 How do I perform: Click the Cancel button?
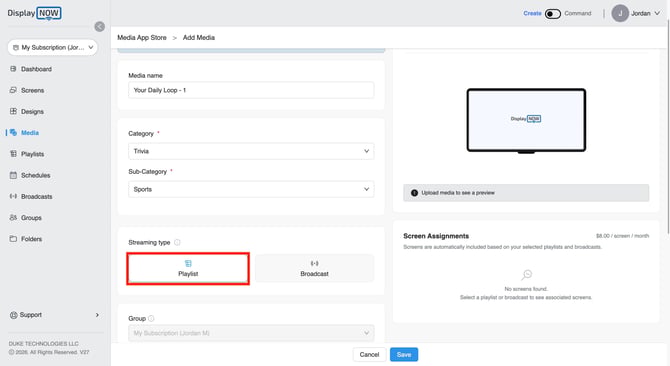pyautogui.click(x=369, y=354)
